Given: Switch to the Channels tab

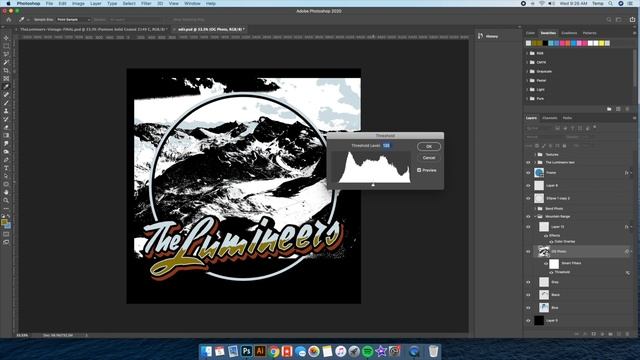Looking at the screenshot, I should (550, 118).
